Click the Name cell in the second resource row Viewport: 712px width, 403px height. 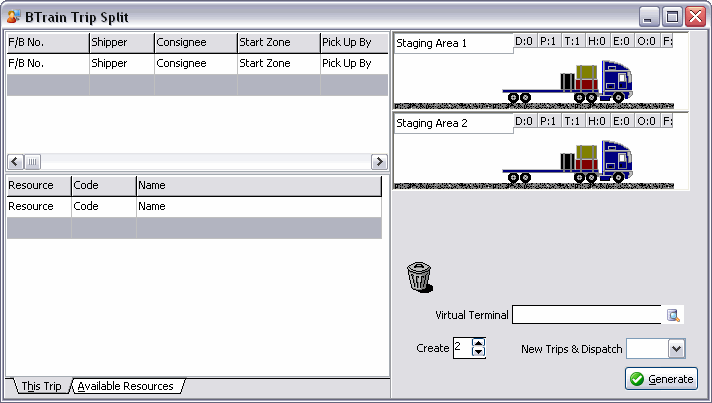coord(259,206)
